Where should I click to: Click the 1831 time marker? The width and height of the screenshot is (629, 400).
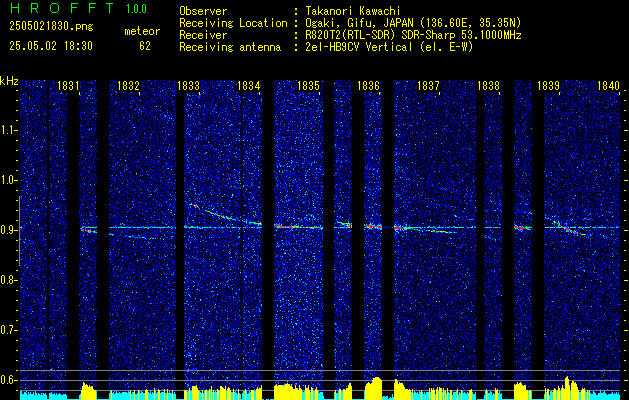pos(68,86)
